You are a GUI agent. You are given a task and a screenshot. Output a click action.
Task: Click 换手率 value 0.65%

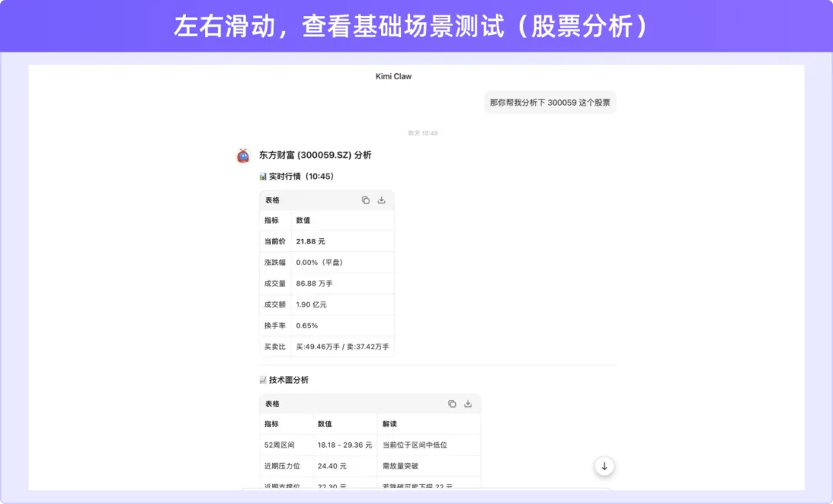306,326
